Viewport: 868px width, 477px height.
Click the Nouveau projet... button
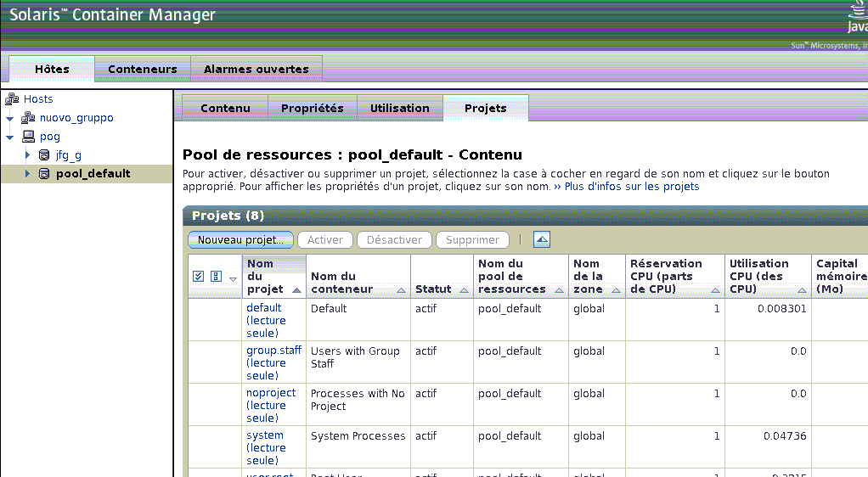pos(241,239)
